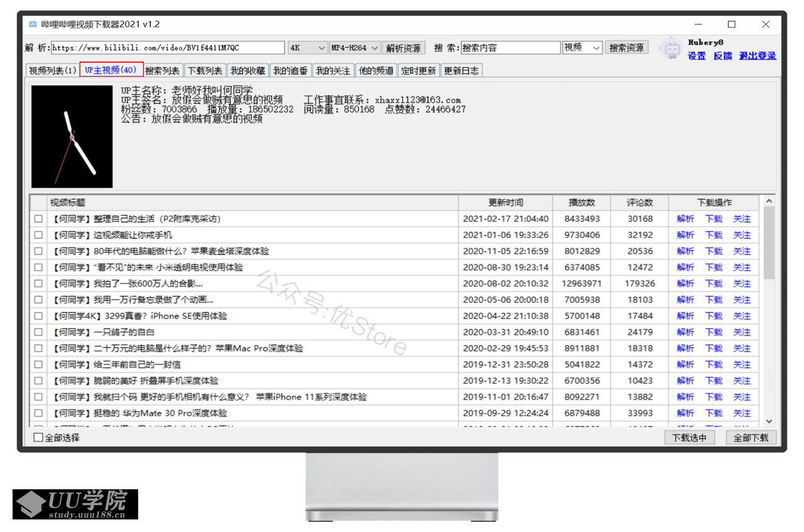
Task: Click the app logo icon in the title bar
Action: click(33, 24)
